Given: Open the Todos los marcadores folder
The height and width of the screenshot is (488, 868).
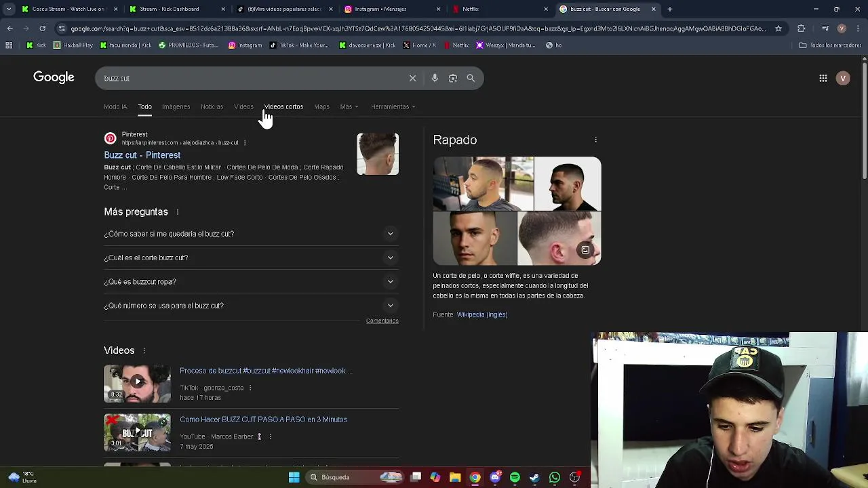Looking at the screenshot, I should (x=830, y=45).
